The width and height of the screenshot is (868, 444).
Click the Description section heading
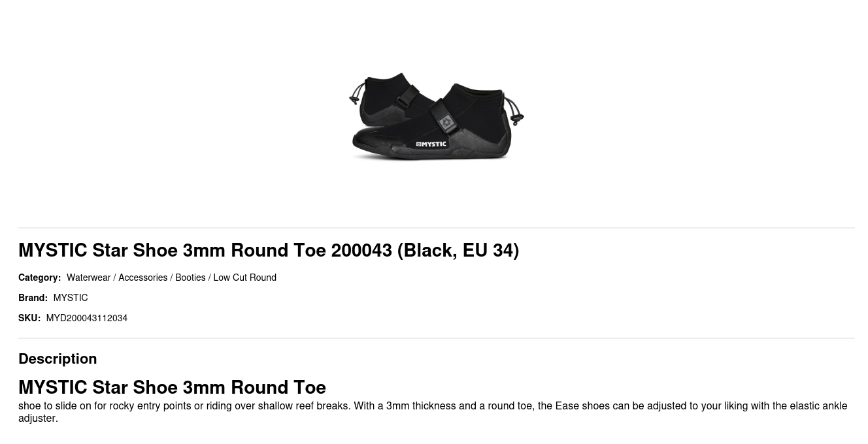[58, 358]
